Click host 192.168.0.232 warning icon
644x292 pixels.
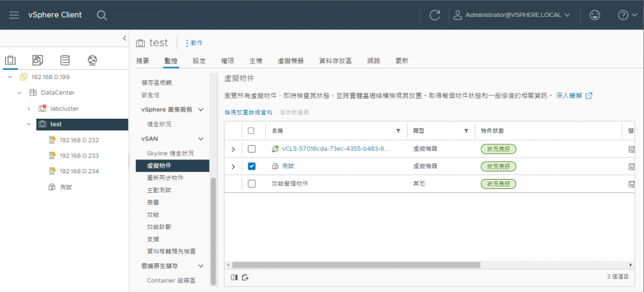click(52, 140)
